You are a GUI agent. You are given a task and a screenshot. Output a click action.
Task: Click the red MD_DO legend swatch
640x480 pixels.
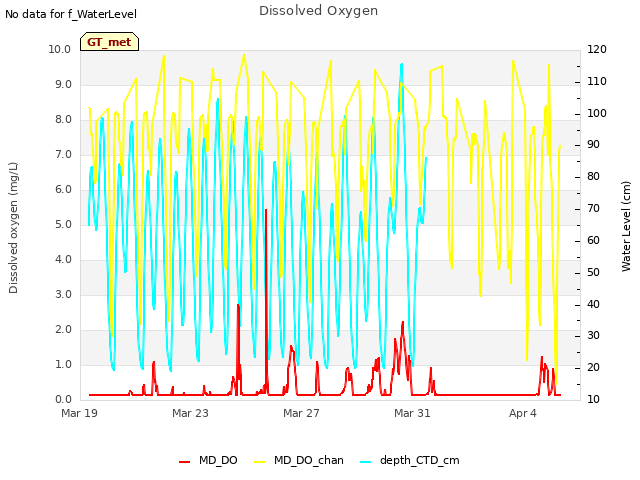coord(184,461)
